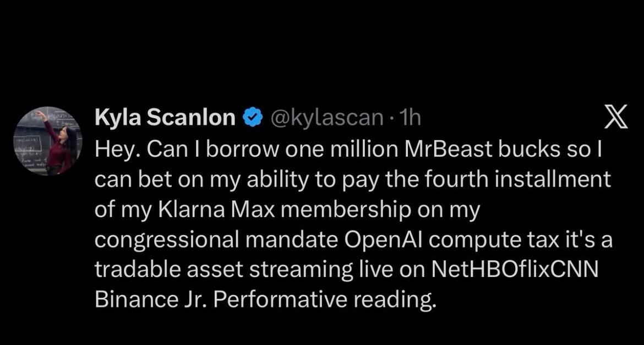
Task: Click the X logo icon
Action: tap(616, 117)
